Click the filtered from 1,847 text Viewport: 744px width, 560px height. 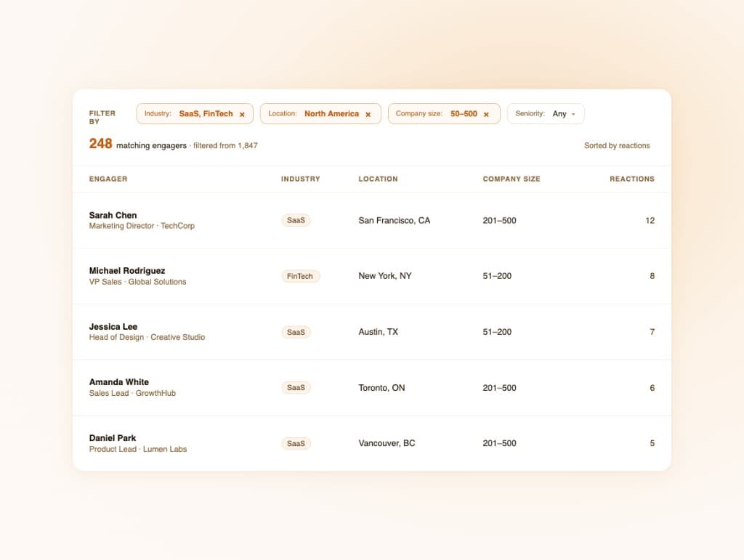point(225,145)
